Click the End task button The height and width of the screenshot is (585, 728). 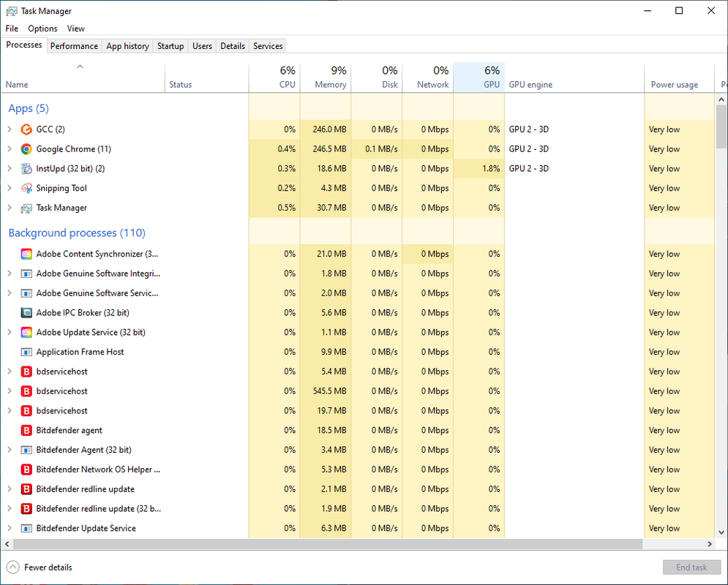tap(691, 567)
